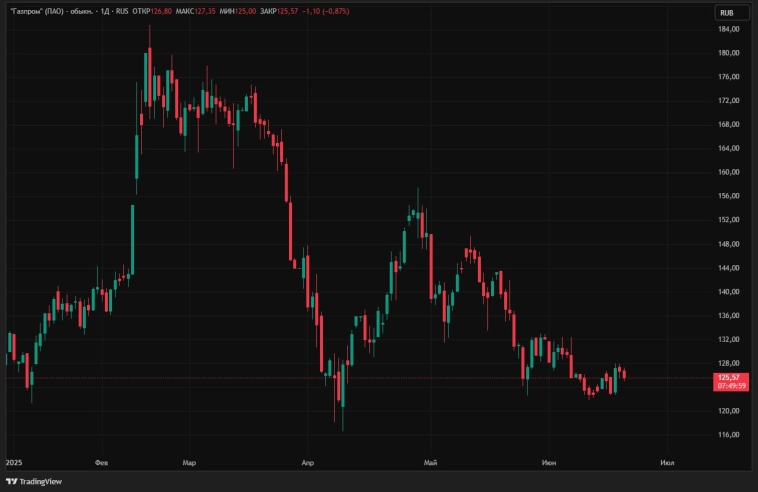Click the Газпром (ПАО) symbol title
This screenshot has width=758, height=492.
tap(51, 11)
